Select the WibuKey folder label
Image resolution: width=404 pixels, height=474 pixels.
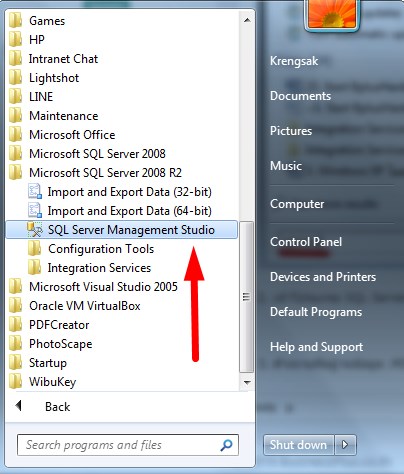point(52,382)
